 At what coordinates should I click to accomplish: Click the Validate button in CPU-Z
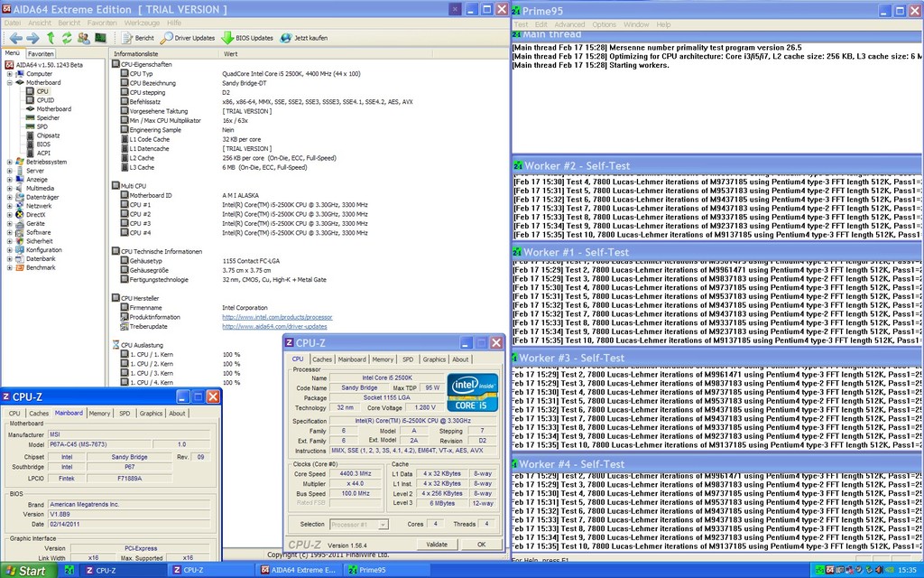click(437, 545)
